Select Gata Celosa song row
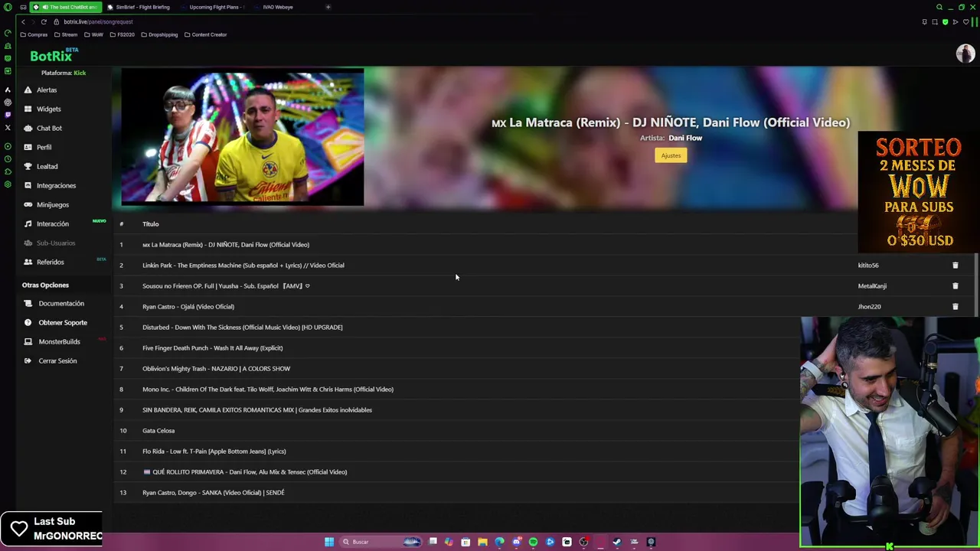The image size is (980, 551). point(458,430)
